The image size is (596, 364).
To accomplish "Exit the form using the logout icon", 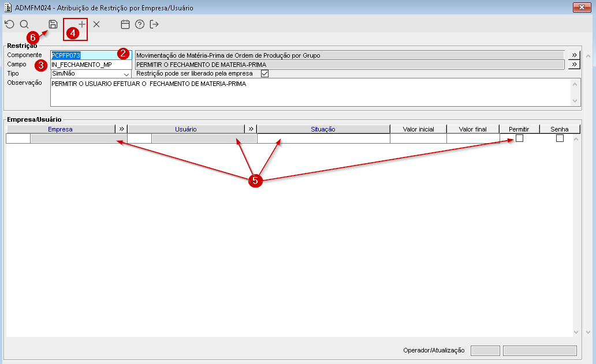I will [x=154, y=24].
